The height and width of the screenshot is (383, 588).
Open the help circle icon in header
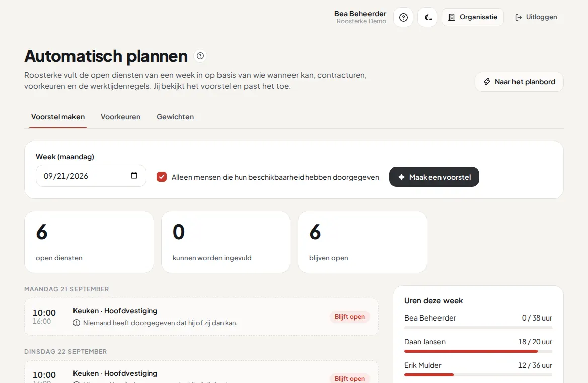point(403,17)
